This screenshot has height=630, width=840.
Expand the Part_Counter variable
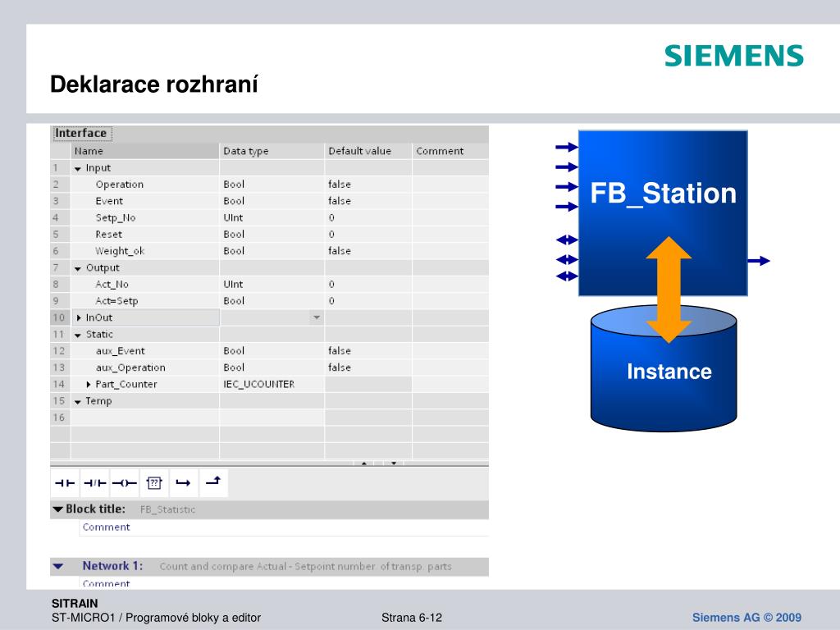[89, 384]
